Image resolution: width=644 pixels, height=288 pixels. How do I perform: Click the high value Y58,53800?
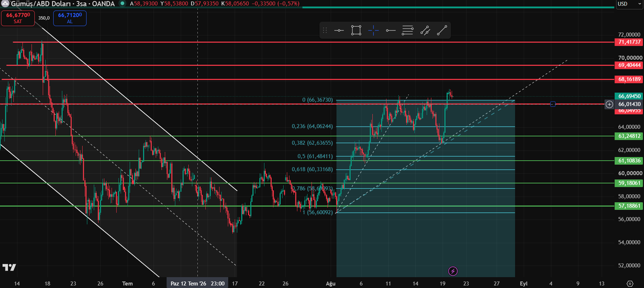[175, 3]
